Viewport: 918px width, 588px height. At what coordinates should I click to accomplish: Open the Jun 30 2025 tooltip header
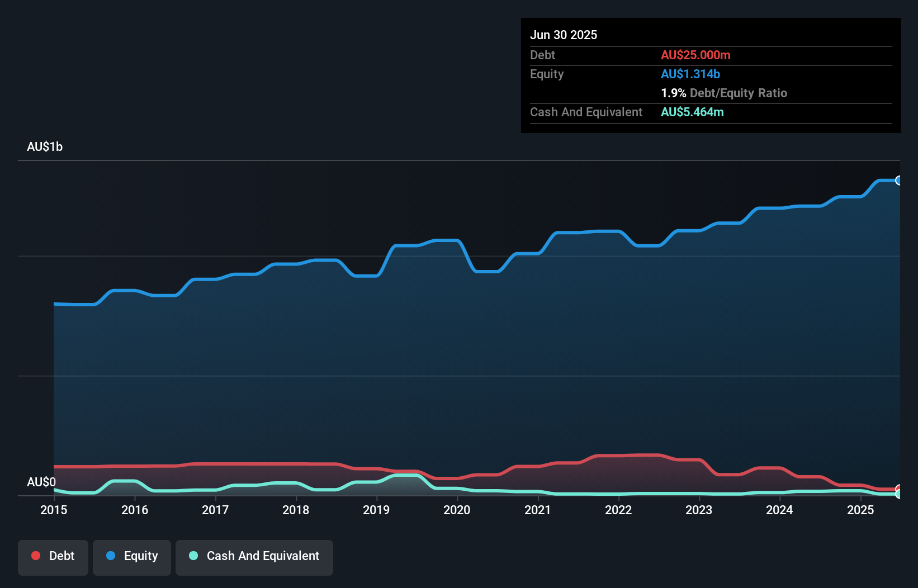(x=564, y=35)
